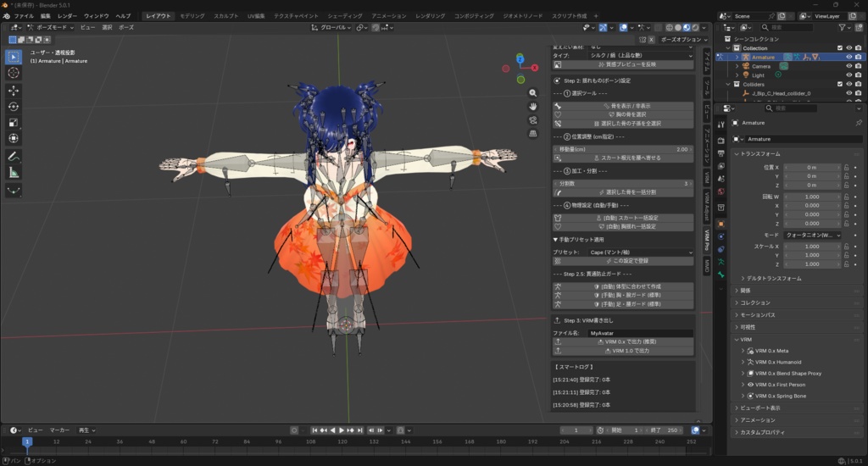Click the timeline play button
868x466 pixels.
pos(342,430)
